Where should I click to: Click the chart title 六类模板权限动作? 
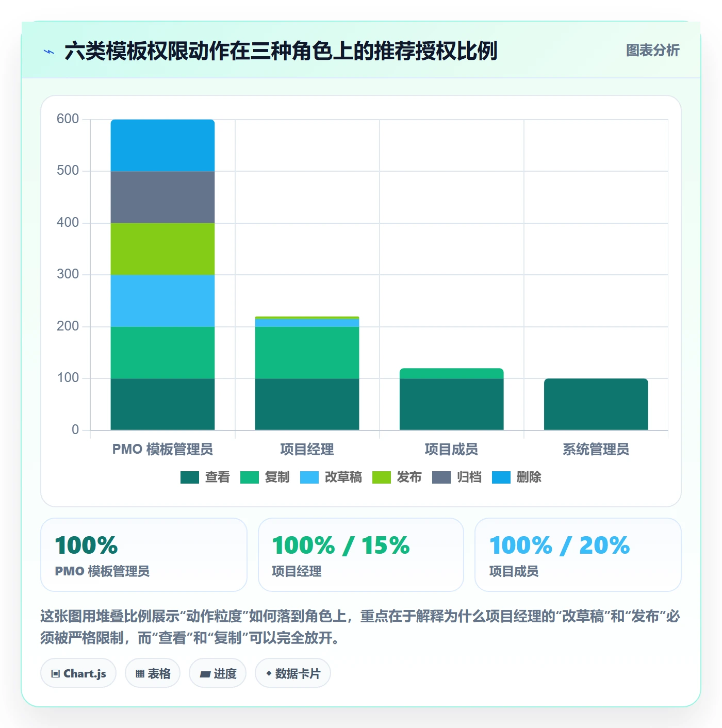pos(281,51)
